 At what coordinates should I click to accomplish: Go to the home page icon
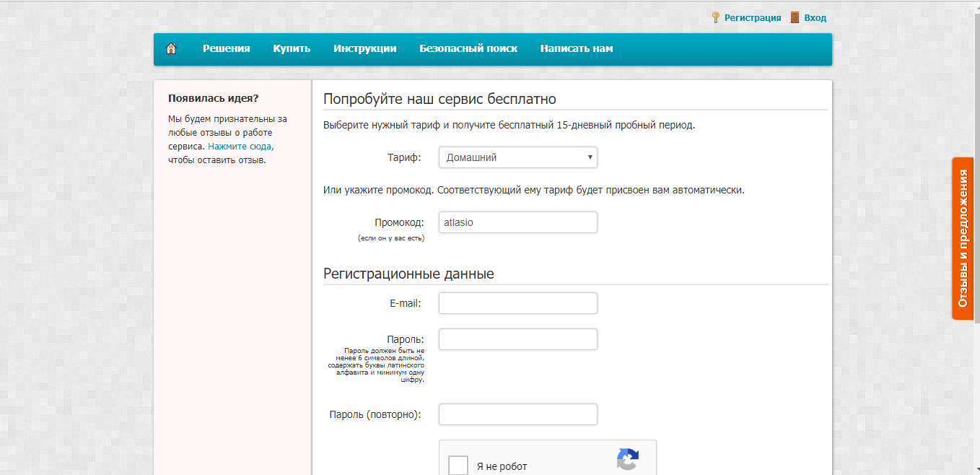[171, 49]
